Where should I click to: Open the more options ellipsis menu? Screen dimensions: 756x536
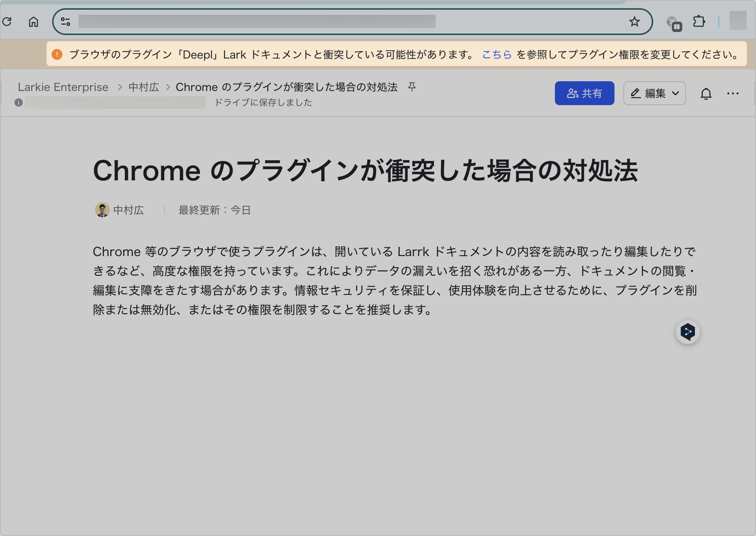(733, 93)
